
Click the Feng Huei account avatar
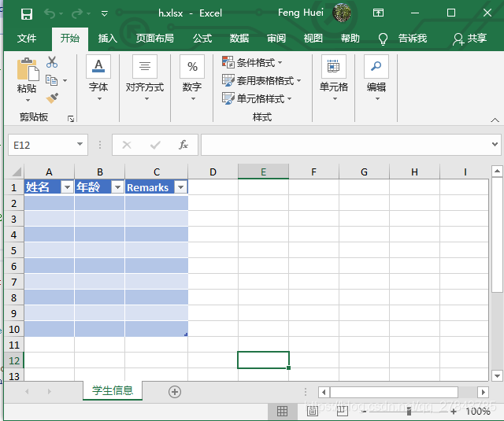pos(342,13)
